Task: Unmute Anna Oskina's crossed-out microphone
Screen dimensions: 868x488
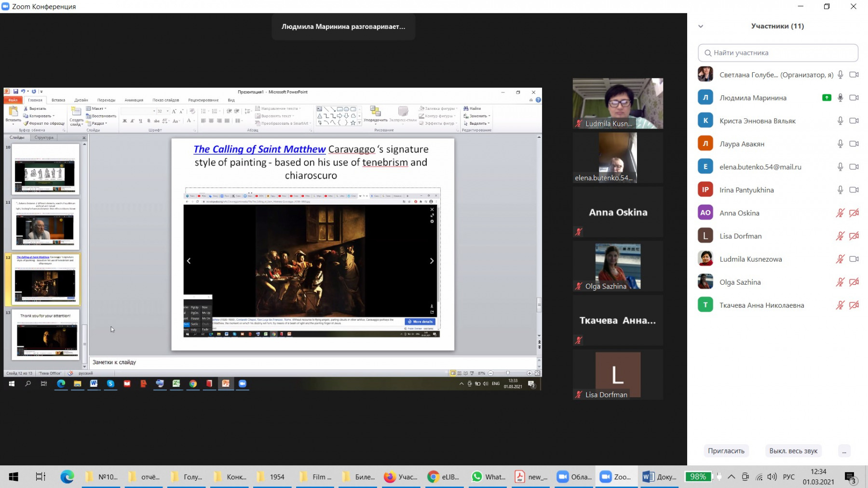Action: pos(840,213)
